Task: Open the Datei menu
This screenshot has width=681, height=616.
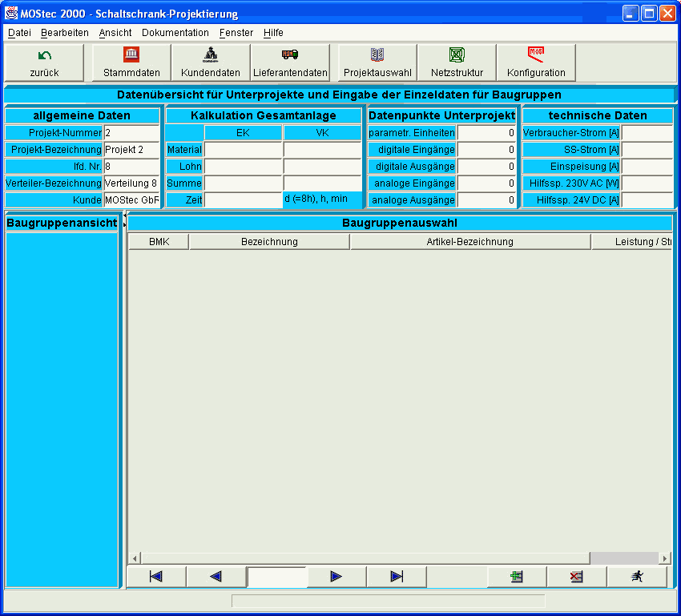Action: tap(19, 33)
